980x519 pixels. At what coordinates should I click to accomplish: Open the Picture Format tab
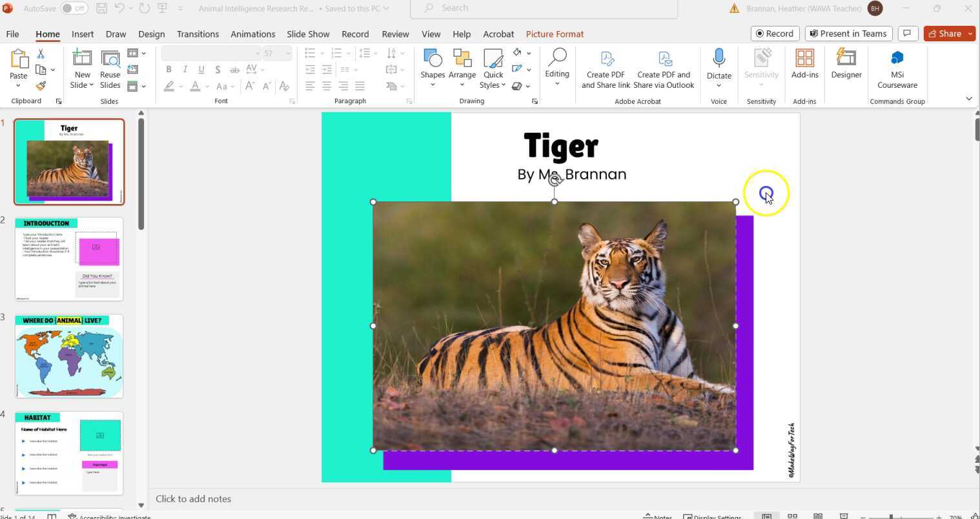point(555,34)
